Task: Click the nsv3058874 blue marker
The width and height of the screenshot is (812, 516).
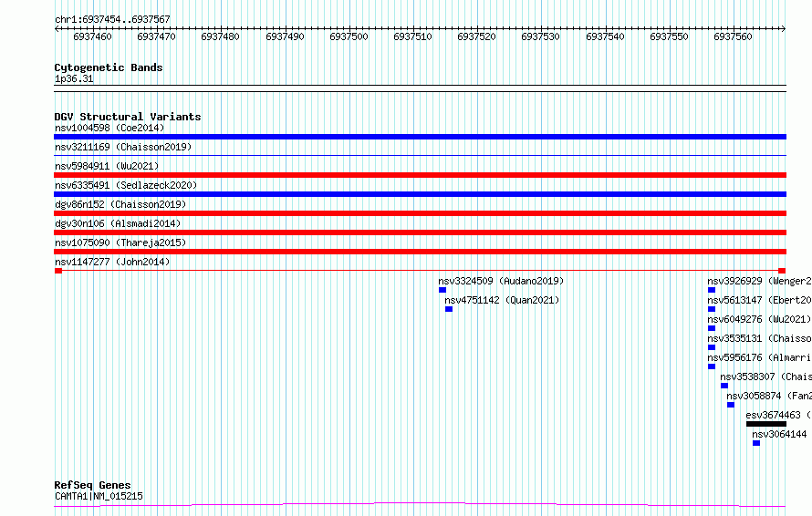Action: pos(731,405)
